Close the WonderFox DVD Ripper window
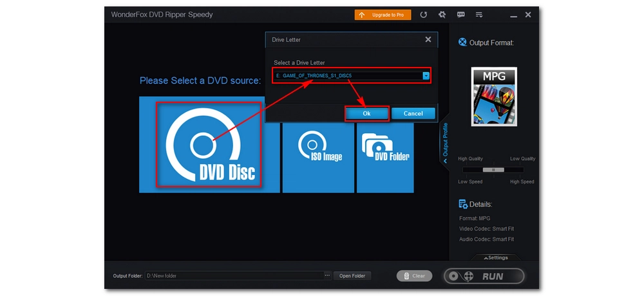The image size is (644, 296). 528,15
